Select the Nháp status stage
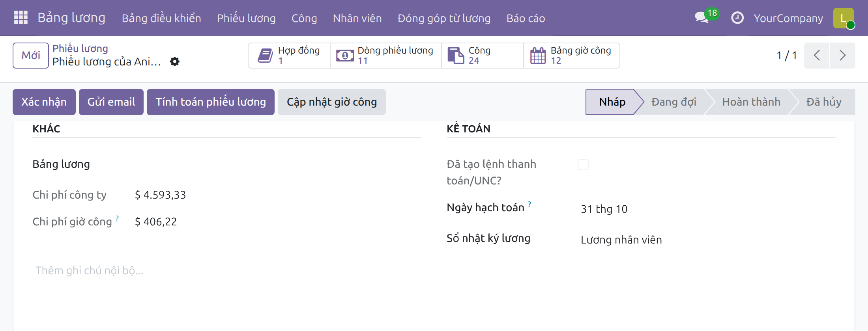Screen dimensions: 868x331 [x=612, y=102]
